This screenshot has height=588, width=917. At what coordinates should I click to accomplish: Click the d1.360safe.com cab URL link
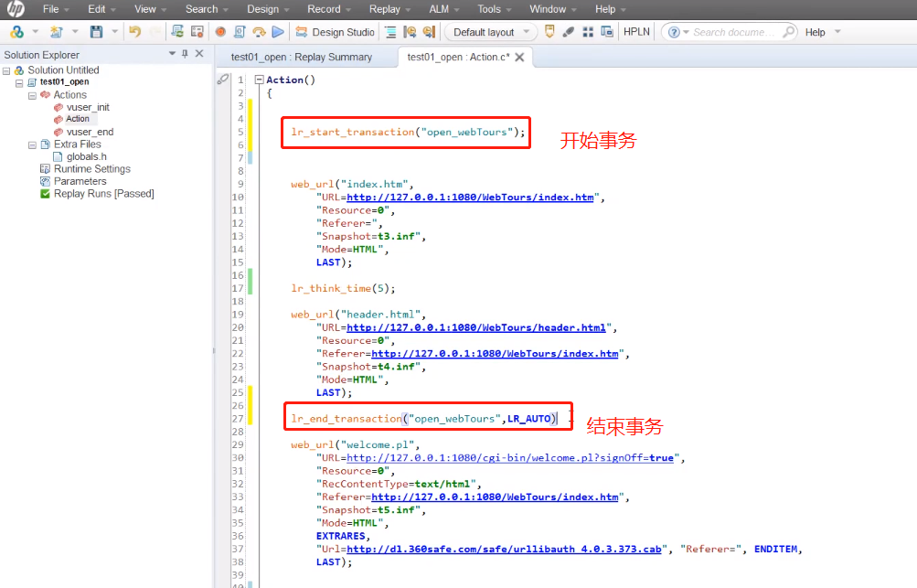coord(504,549)
